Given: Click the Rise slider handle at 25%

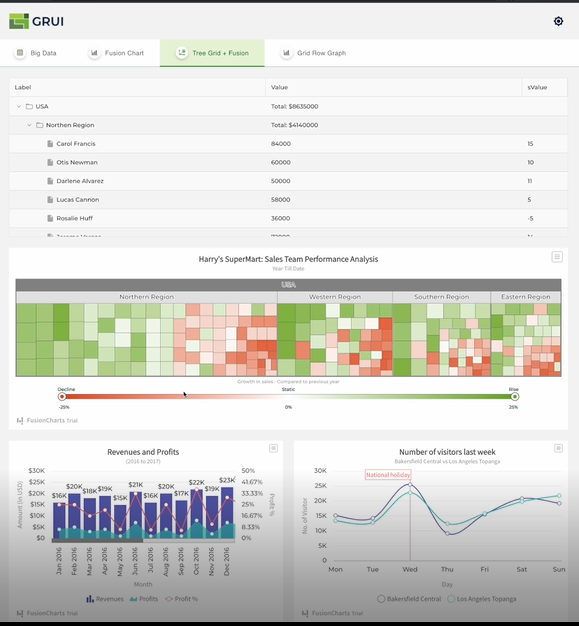Looking at the screenshot, I should (515, 396).
